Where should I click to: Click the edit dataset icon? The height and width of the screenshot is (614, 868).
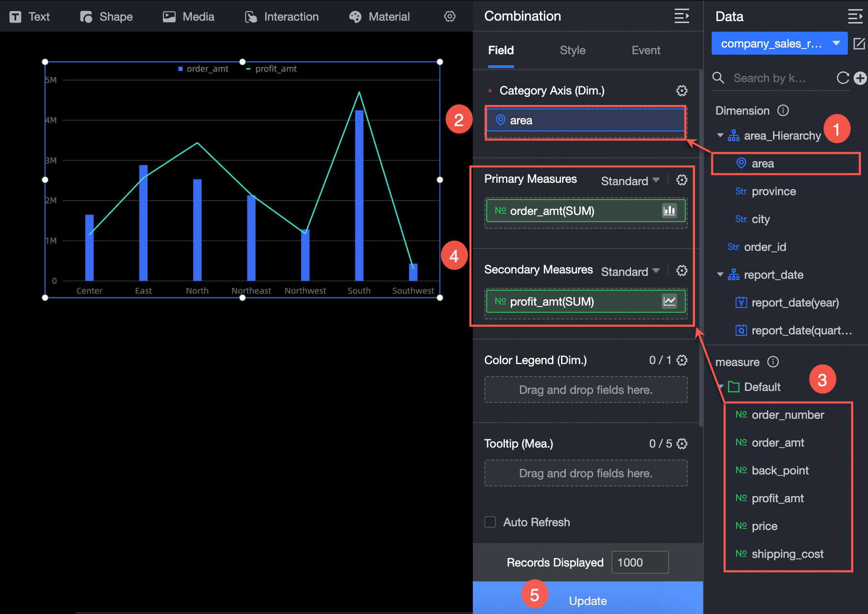click(x=859, y=44)
